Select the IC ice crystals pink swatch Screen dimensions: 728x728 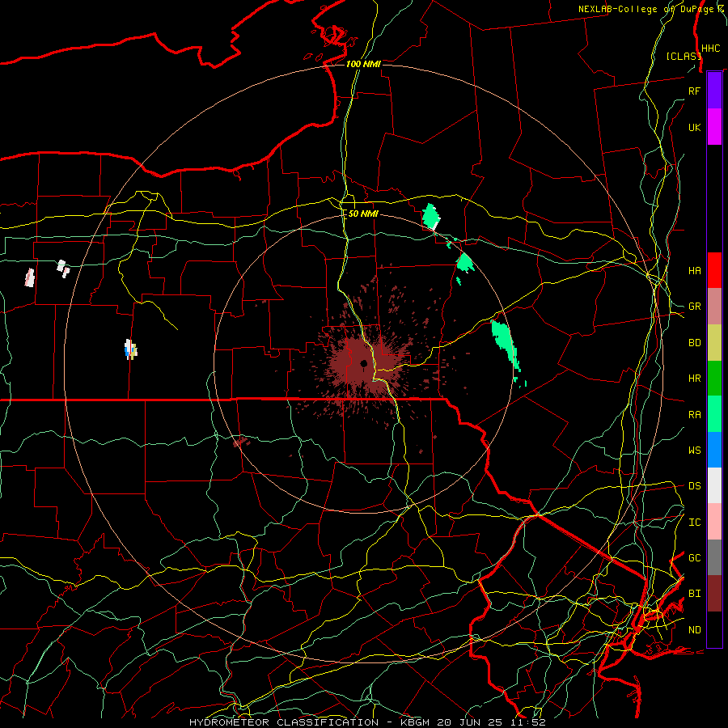714,522
